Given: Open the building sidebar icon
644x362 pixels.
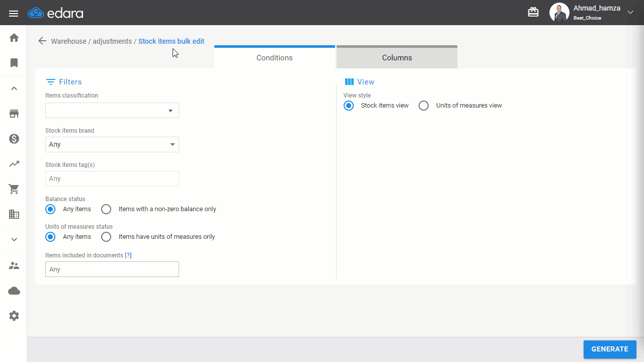Looking at the screenshot, I should point(14,214).
